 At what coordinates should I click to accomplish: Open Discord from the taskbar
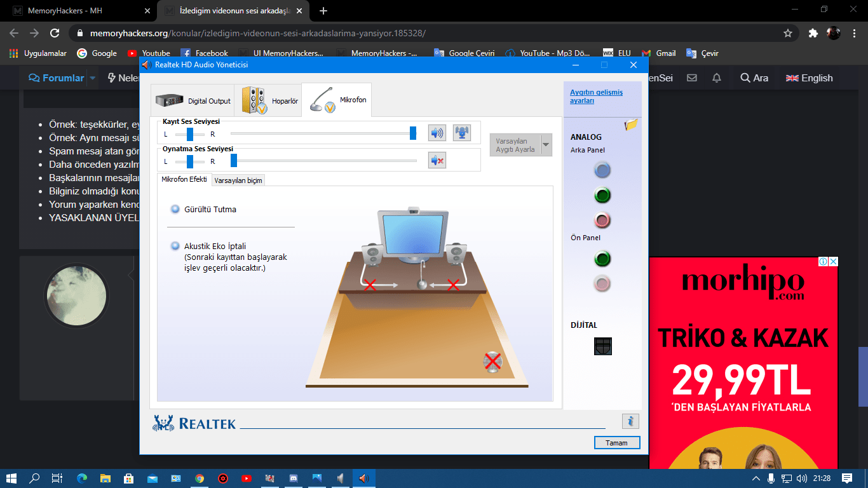[294, 478]
